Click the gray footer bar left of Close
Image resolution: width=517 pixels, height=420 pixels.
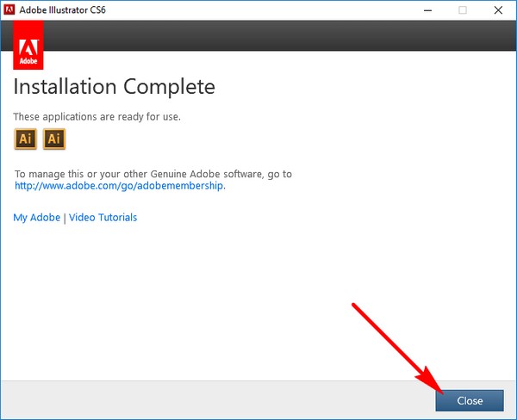point(215,400)
